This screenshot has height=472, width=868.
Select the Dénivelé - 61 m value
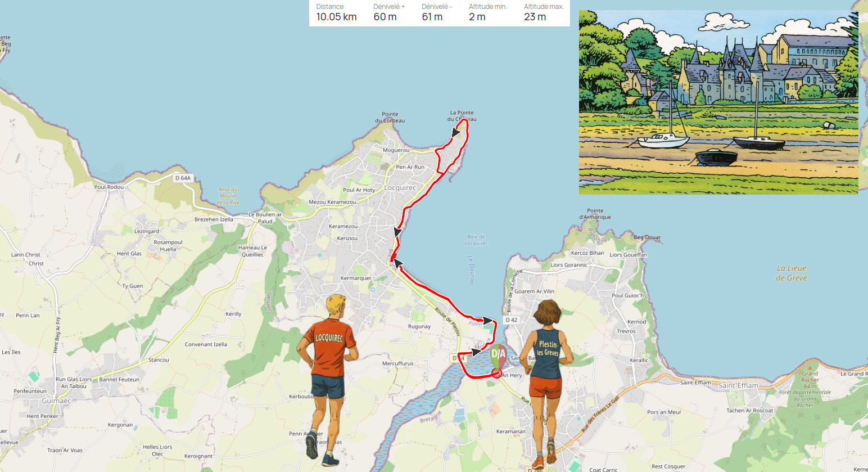[x=437, y=12]
